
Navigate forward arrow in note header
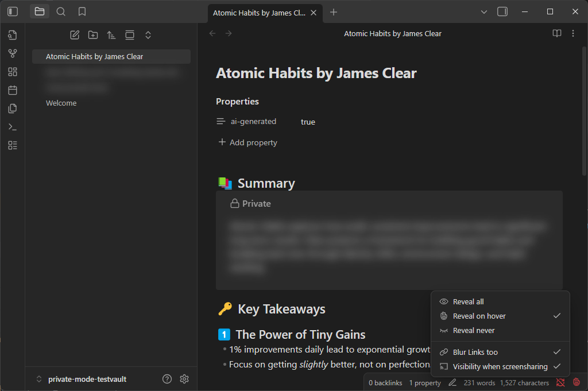coord(229,33)
